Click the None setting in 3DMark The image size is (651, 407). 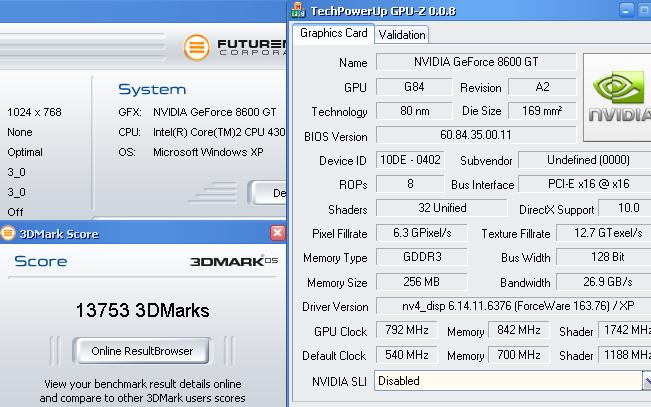[20, 132]
